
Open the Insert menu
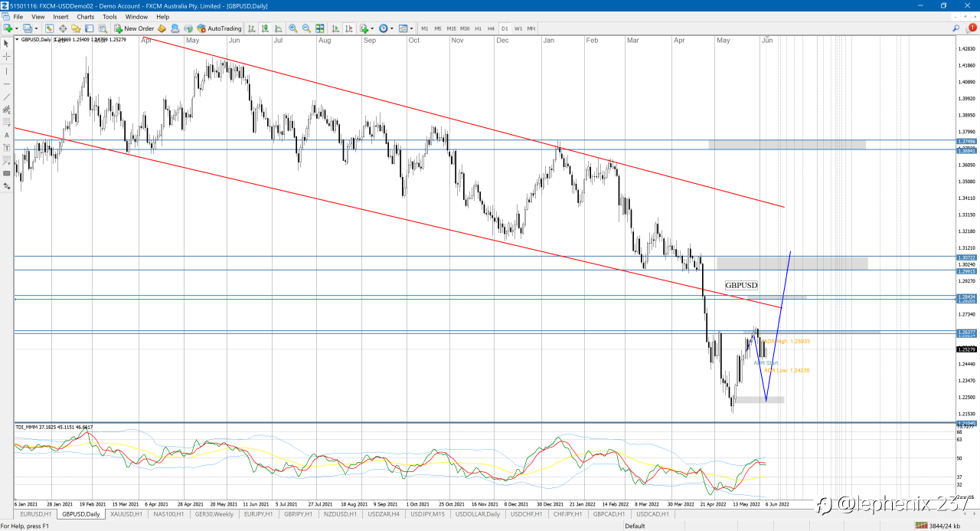[60, 16]
